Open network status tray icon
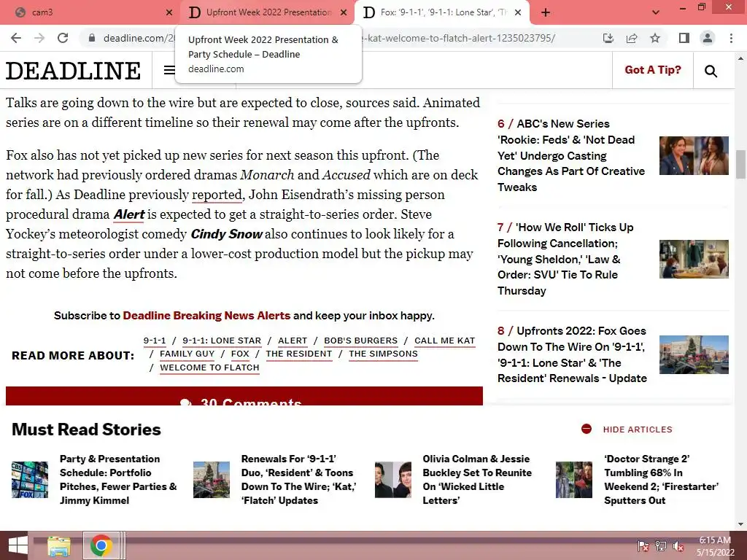Viewport: 747px width, 560px height. pyautogui.click(x=661, y=546)
